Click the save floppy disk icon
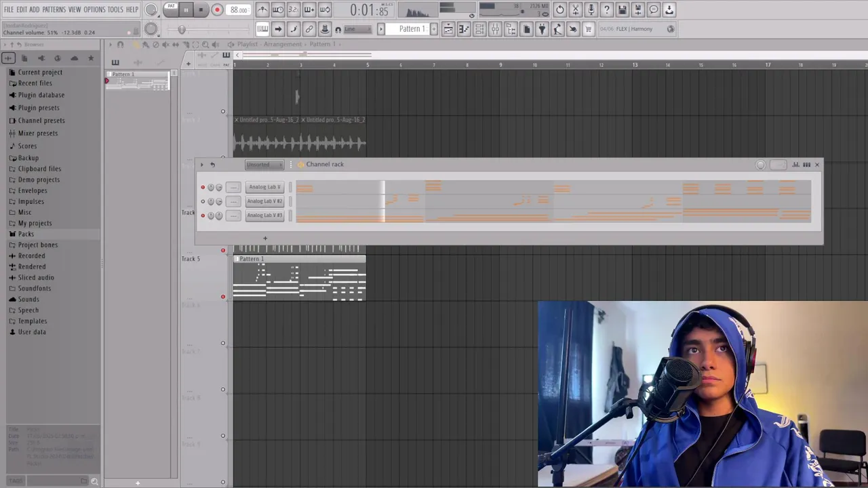 pos(623,9)
